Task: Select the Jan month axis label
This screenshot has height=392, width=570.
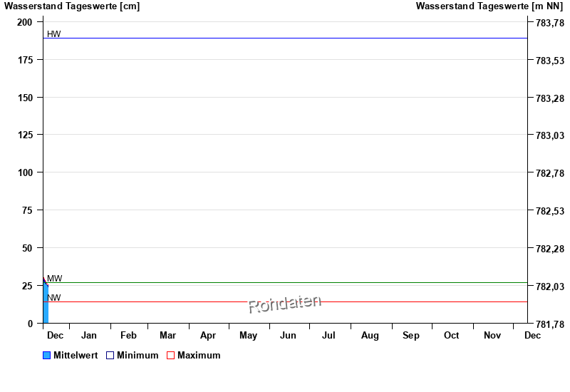Action: [x=89, y=335]
